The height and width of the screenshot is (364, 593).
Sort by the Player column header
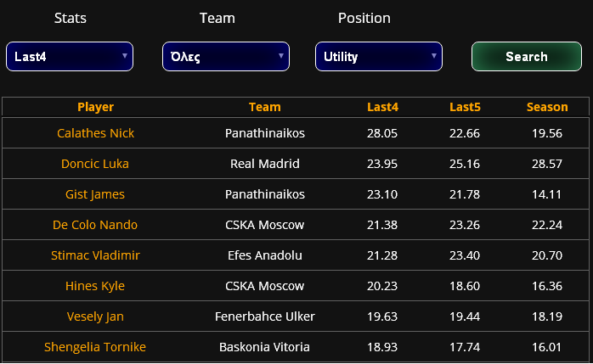point(95,107)
